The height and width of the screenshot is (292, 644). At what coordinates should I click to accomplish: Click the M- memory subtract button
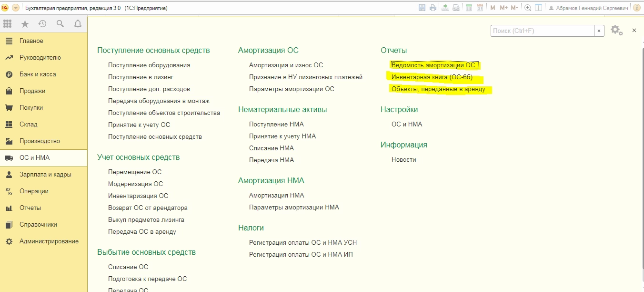coord(515,8)
